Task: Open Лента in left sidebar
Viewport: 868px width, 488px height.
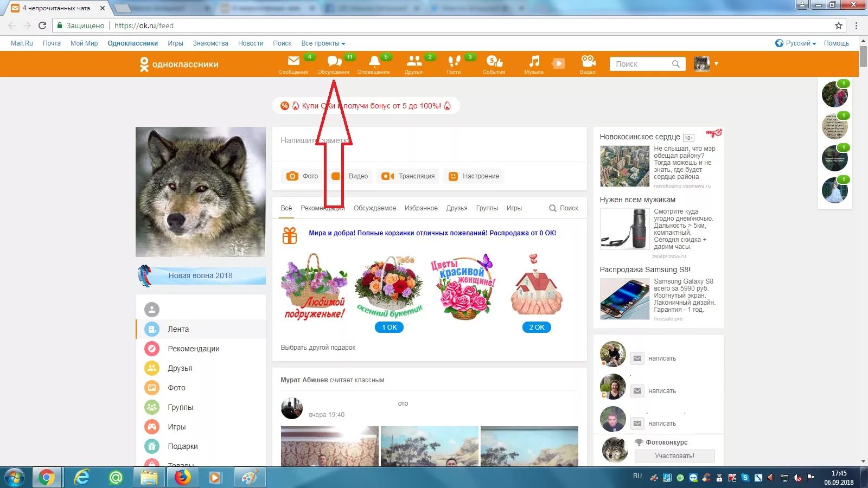Action: [201, 329]
